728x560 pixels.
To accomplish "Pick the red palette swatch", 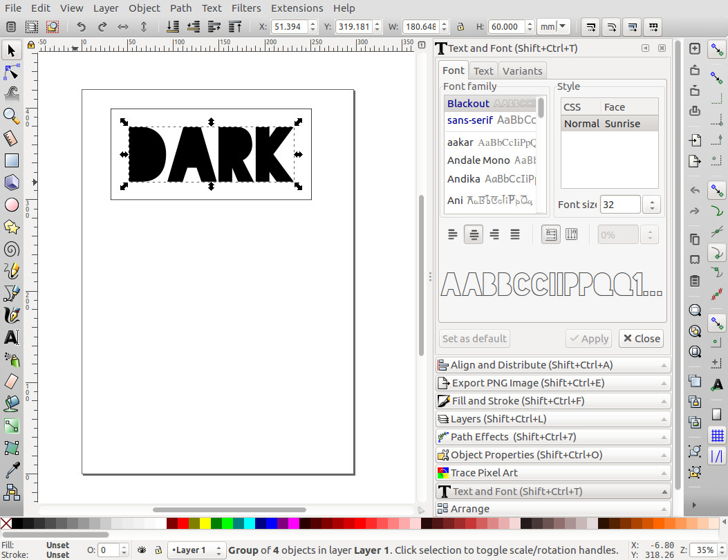I will click(183, 524).
